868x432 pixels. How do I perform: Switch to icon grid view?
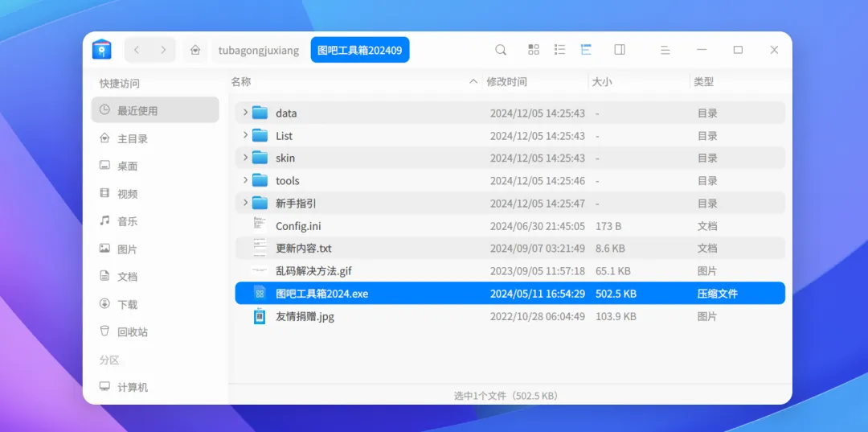tap(534, 50)
